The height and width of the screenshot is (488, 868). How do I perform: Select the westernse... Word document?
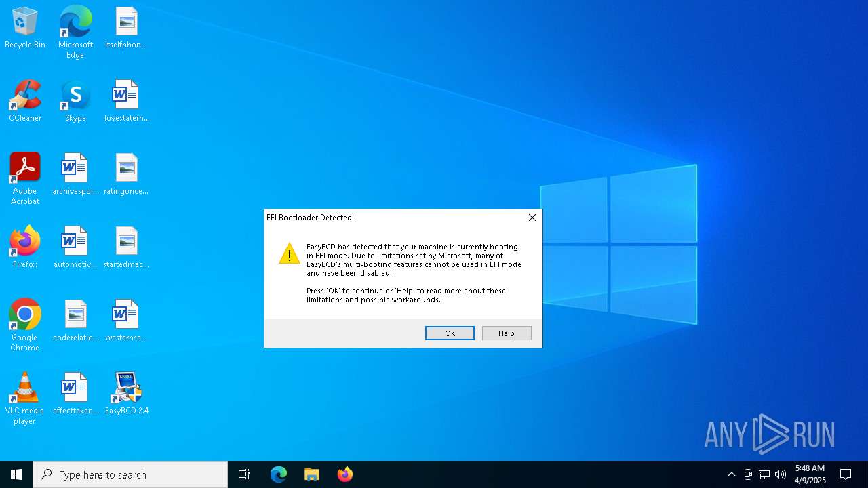coord(126,321)
